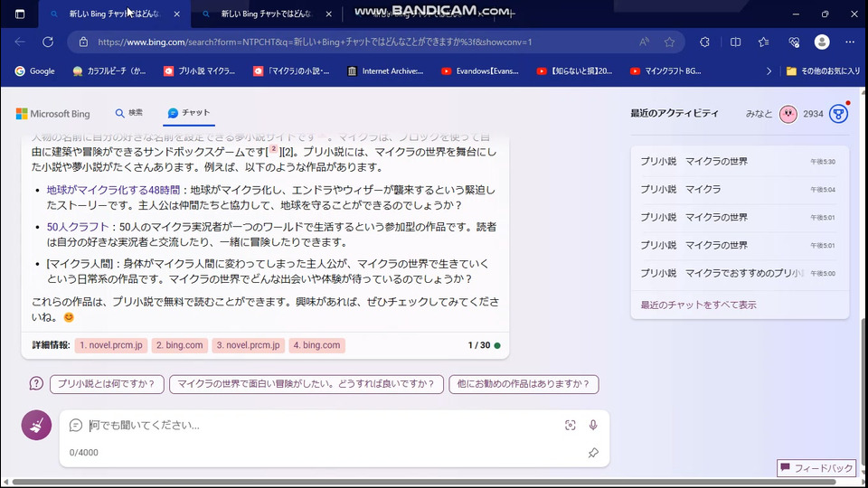Open その他のお気に入り folder
The width and height of the screenshot is (868, 488).
pos(823,70)
